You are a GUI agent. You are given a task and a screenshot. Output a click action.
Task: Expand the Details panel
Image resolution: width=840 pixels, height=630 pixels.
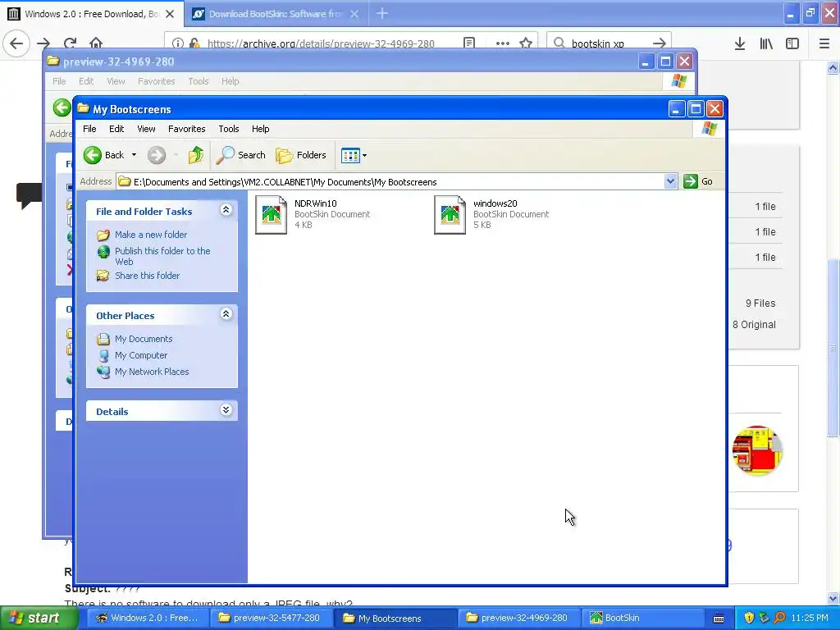226,410
